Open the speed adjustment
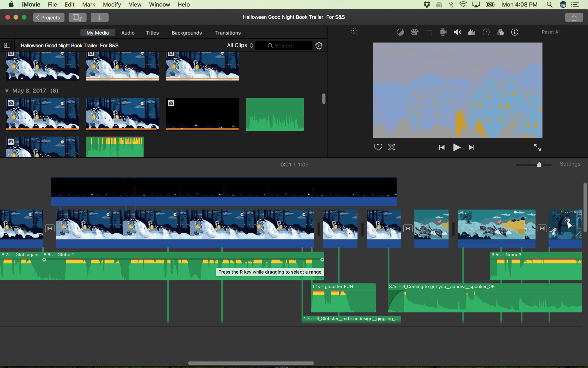588x368 pixels. (x=486, y=32)
